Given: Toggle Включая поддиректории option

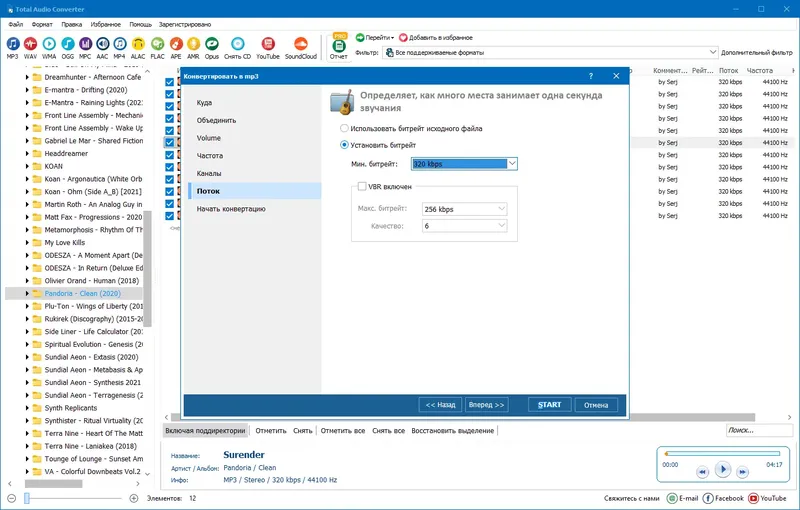Looking at the screenshot, I should click(x=205, y=430).
